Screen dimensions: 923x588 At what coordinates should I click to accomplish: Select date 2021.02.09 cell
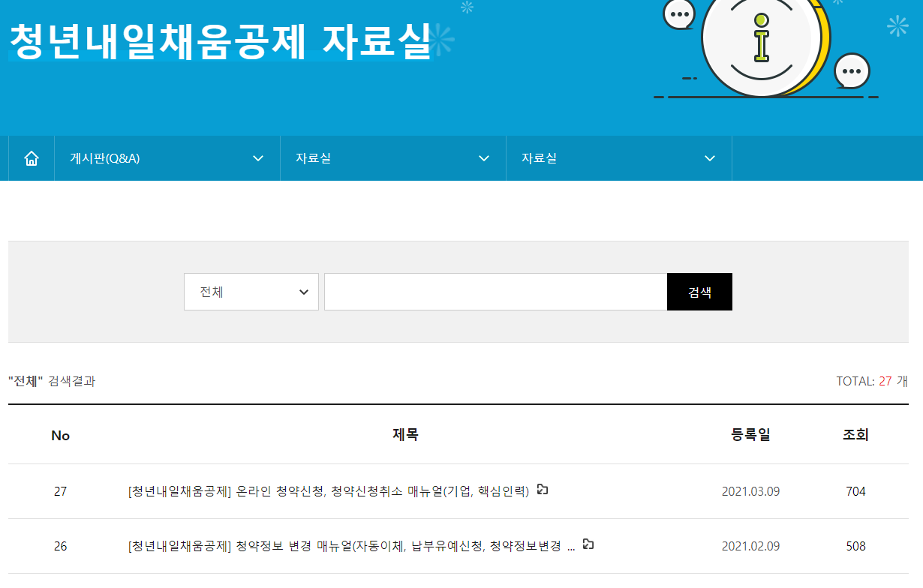pyautogui.click(x=750, y=547)
